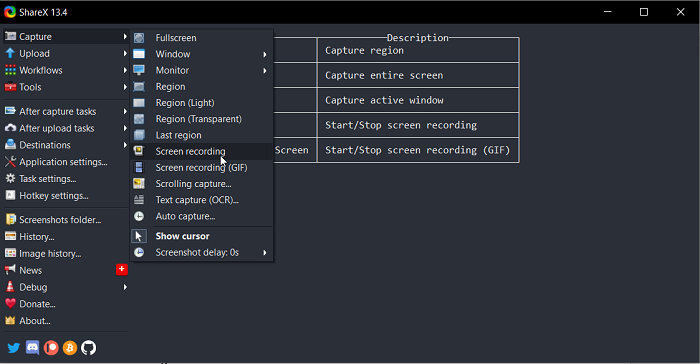Click the Text capture (OCR) icon
The image size is (700, 364).
click(x=139, y=200)
